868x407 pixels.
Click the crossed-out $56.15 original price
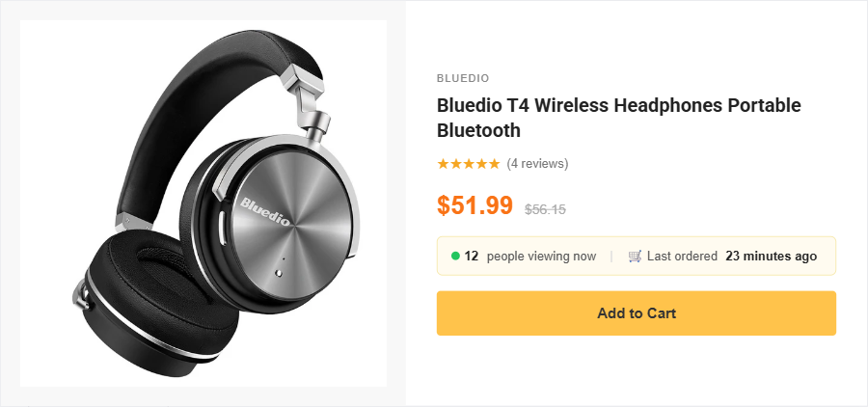(x=545, y=208)
